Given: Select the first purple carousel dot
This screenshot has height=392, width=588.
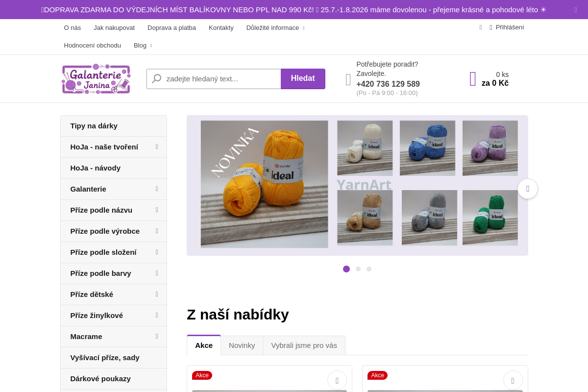Looking at the screenshot, I should tap(346, 269).
